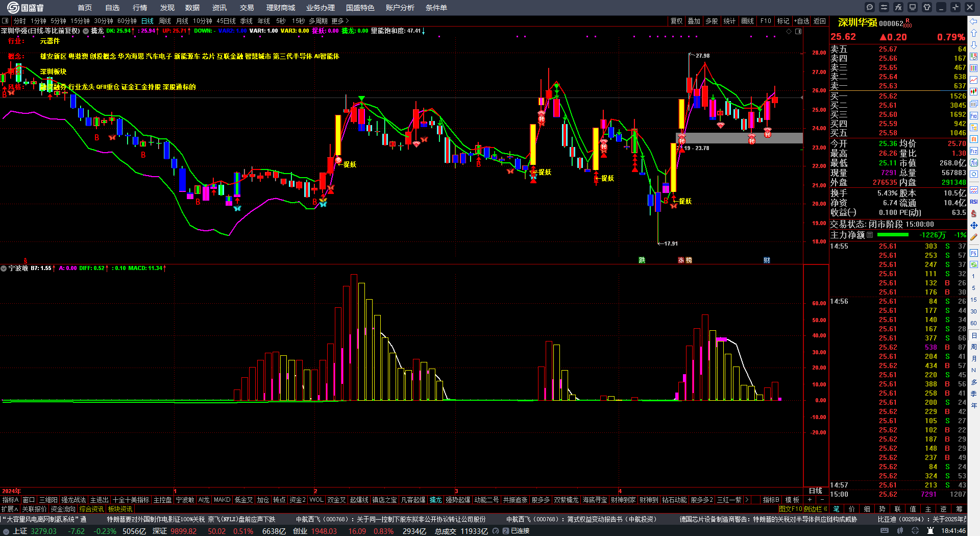Click the chess rook icon in status bar
The image size is (980, 536).
click(930, 531)
